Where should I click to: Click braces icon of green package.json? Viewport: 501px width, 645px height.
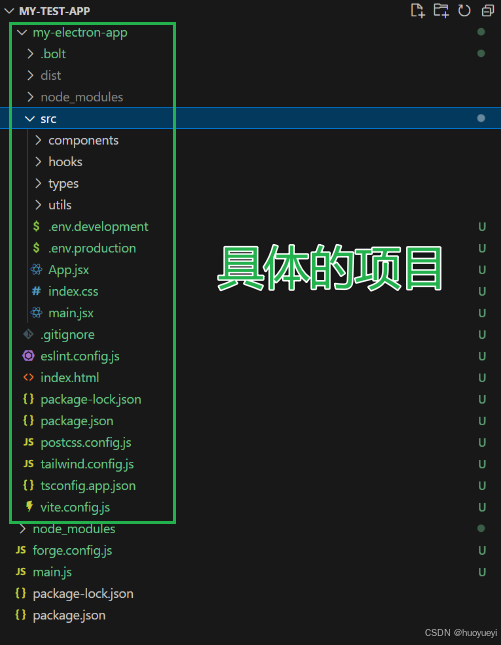coord(28,420)
